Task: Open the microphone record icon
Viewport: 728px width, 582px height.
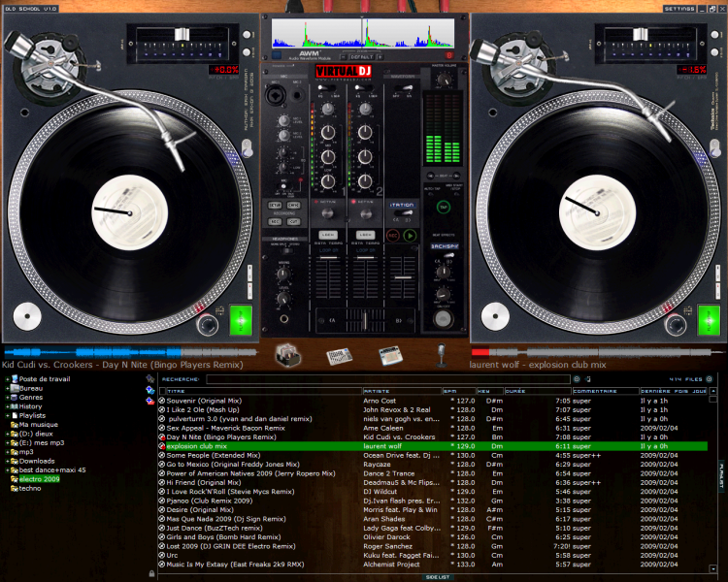Action: click(441, 355)
